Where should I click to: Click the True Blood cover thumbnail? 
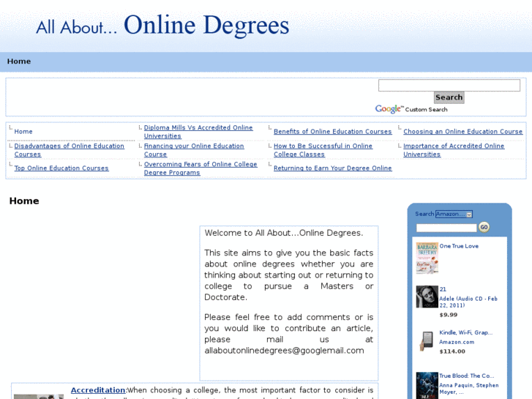(427, 385)
